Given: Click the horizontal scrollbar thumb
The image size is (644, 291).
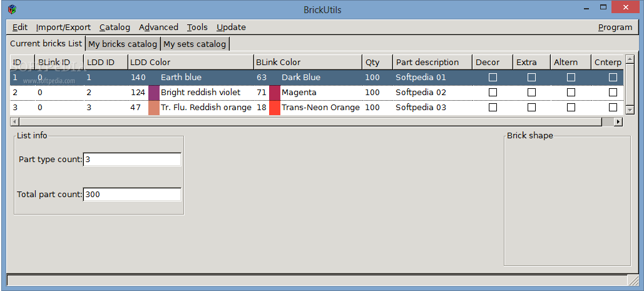Looking at the screenshot, I should coord(310,121).
